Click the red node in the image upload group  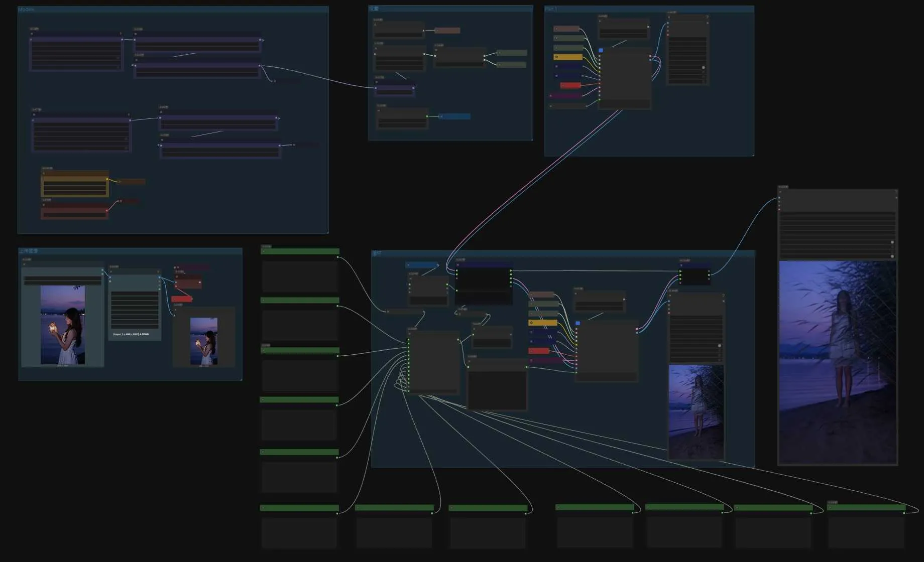[181, 299]
